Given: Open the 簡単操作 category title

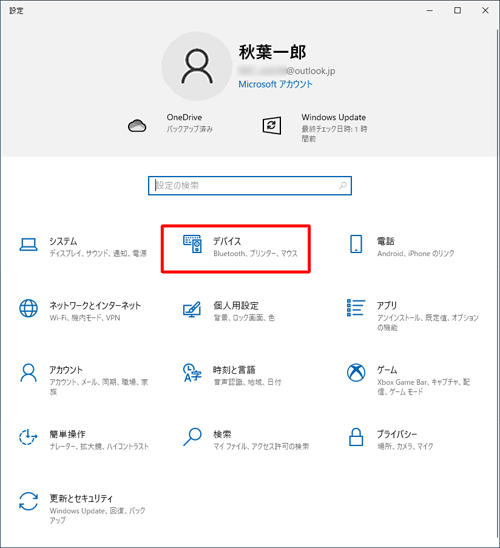Looking at the screenshot, I should pos(67,434).
